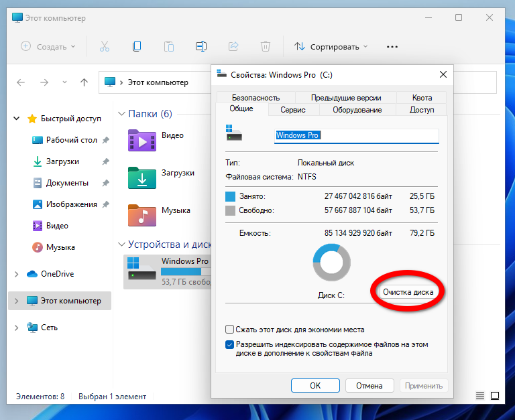This screenshot has width=515, height=420.
Task: Select Загрузки in quick access sidebar
Action: click(x=62, y=161)
